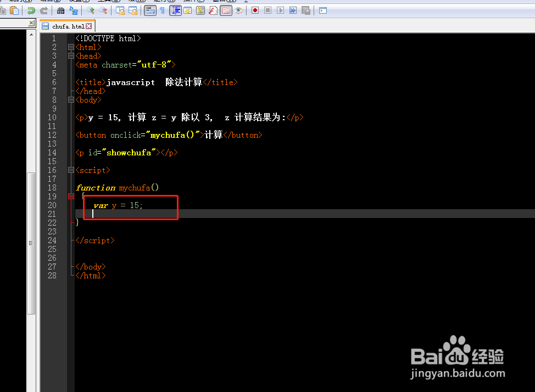The width and height of the screenshot is (535, 392).
Task: Click line number 1 in margin
Action: click(x=54, y=38)
